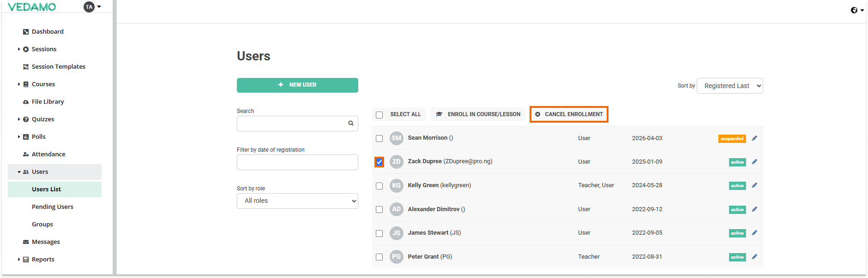The height and width of the screenshot is (278, 868).
Task: Edit Alexander Dimitrov via pencil icon
Action: pos(754,209)
